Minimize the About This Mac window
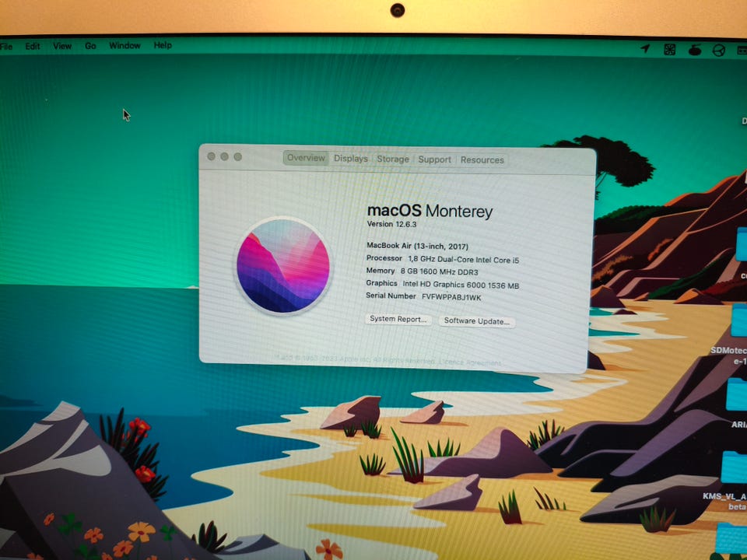Screen dimensions: 747x560 click(x=224, y=156)
